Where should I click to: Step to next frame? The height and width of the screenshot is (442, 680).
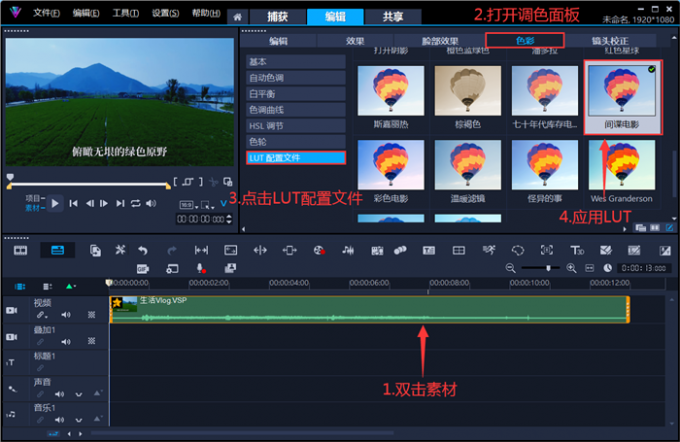104,203
